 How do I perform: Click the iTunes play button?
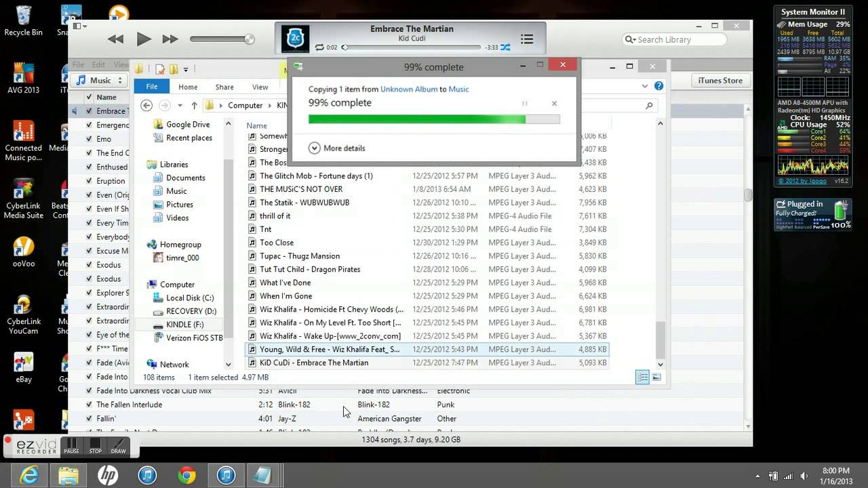[143, 39]
